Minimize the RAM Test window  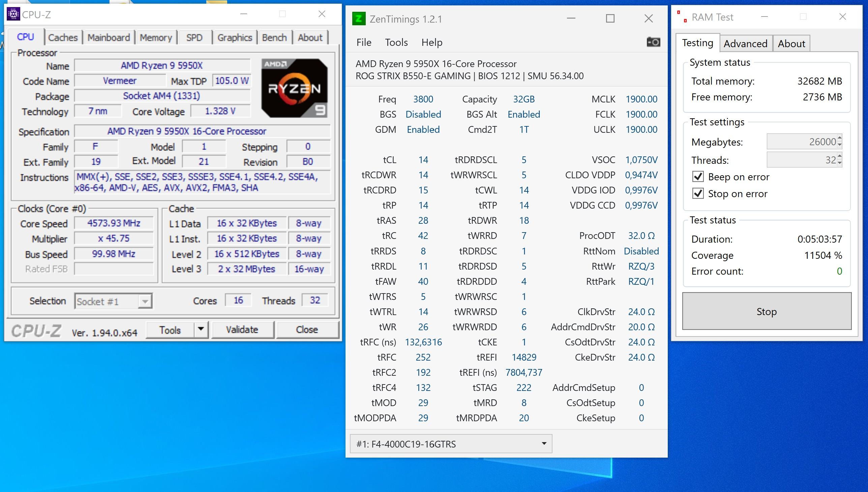(765, 17)
